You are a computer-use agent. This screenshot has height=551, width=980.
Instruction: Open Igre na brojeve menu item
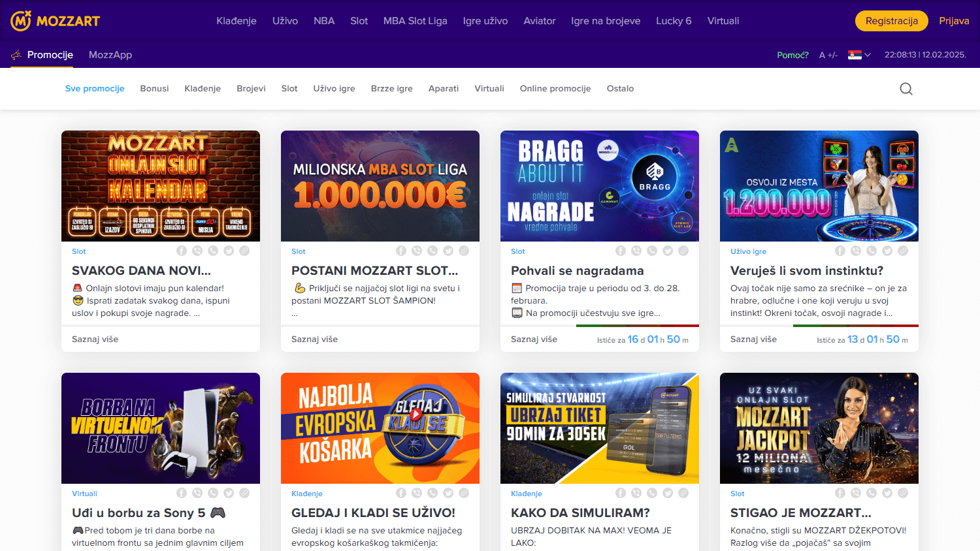tap(606, 21)
